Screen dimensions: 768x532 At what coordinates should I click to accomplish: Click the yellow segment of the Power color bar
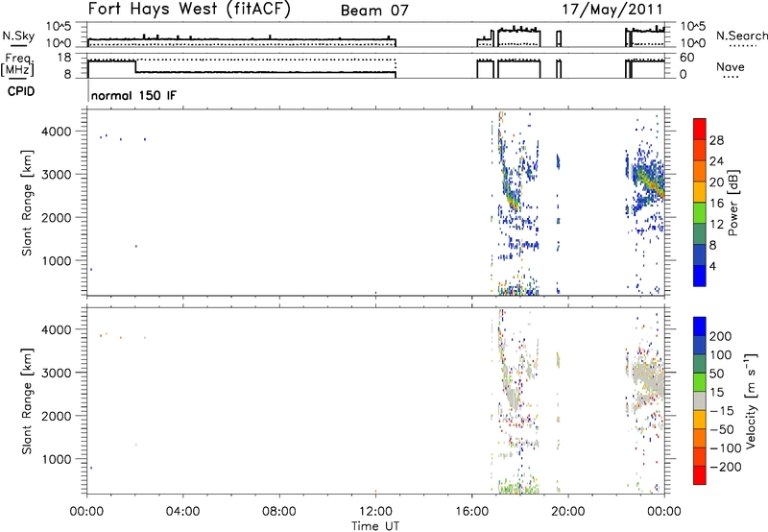tap(700, 192)
